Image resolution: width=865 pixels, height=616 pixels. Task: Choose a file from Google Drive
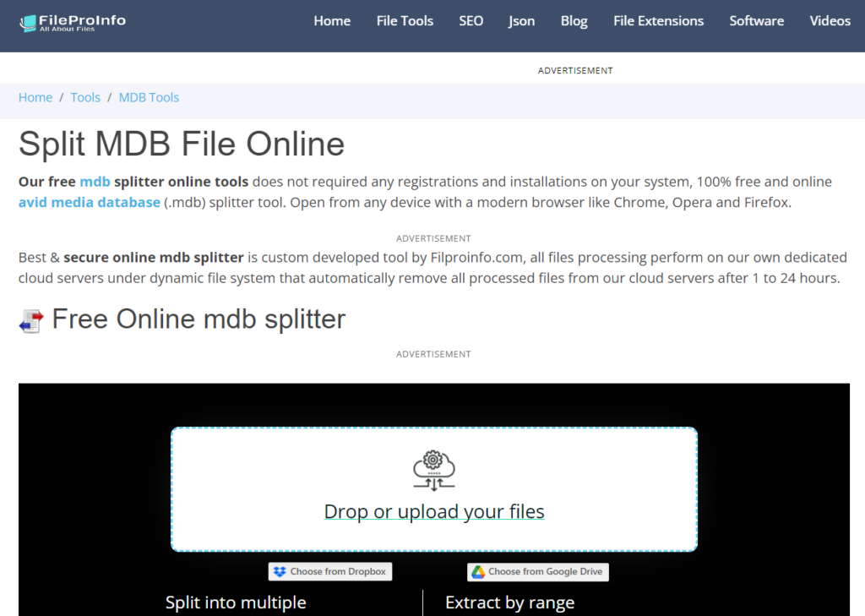(537, 572)
